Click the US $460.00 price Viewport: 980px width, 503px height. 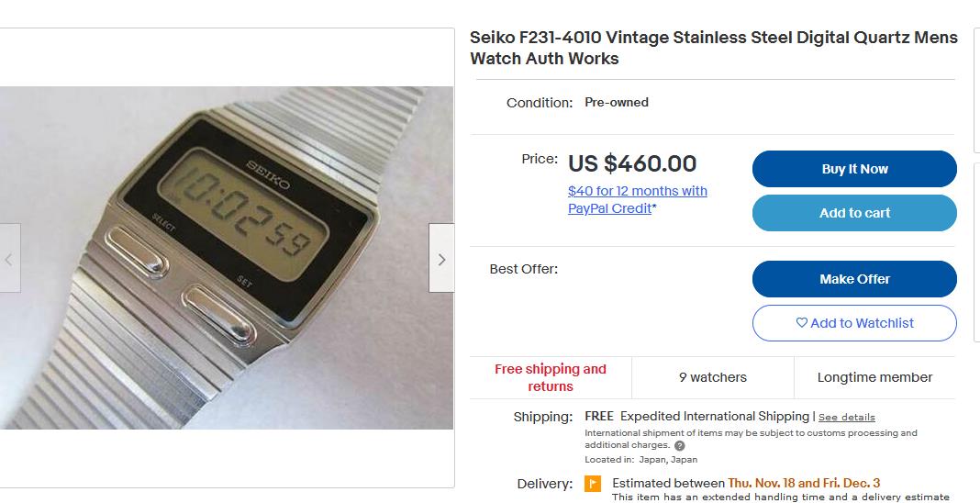[632, 163]
